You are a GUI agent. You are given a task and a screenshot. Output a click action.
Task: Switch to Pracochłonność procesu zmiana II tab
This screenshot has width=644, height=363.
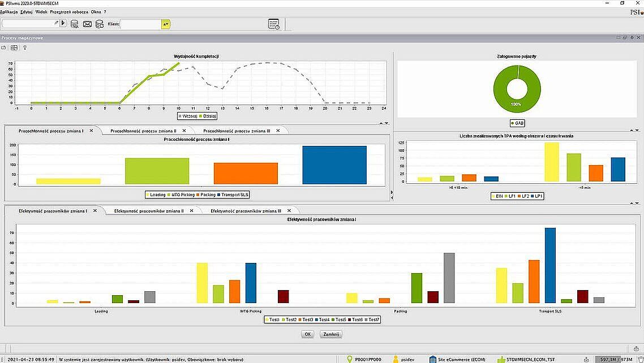pyautogui.click(x=143, y=131)
